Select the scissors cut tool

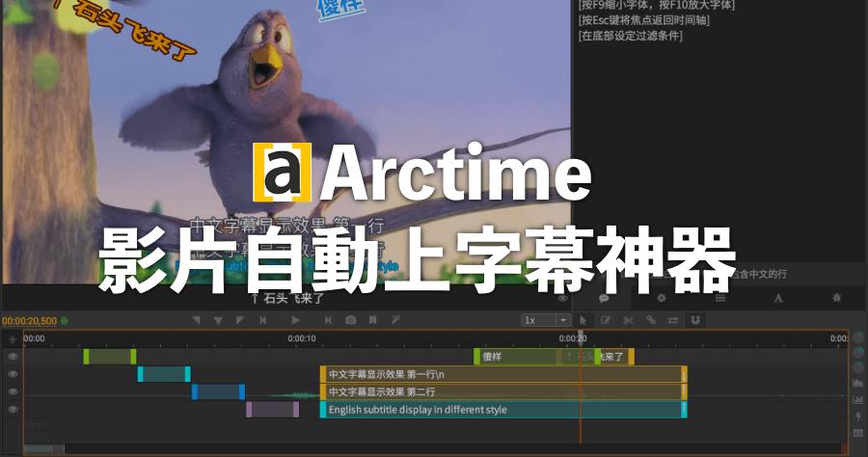[x=628, y=320]
